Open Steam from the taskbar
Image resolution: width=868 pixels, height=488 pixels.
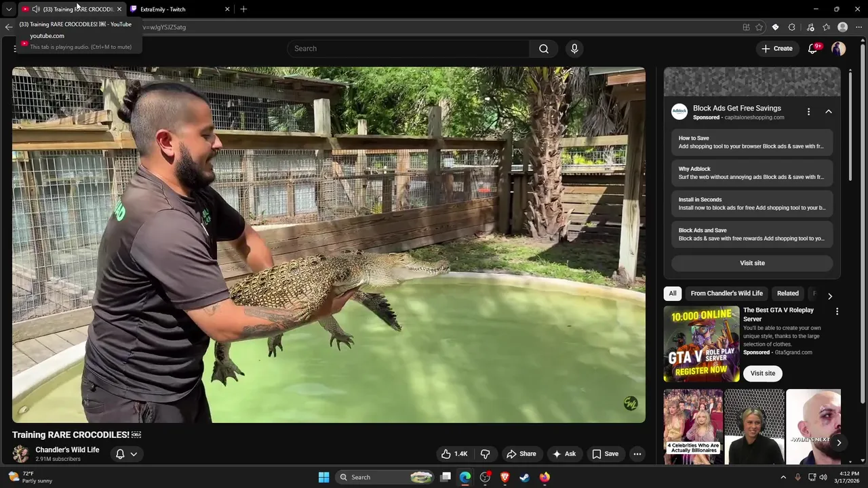pyautogui.click(x=524, y=477)
